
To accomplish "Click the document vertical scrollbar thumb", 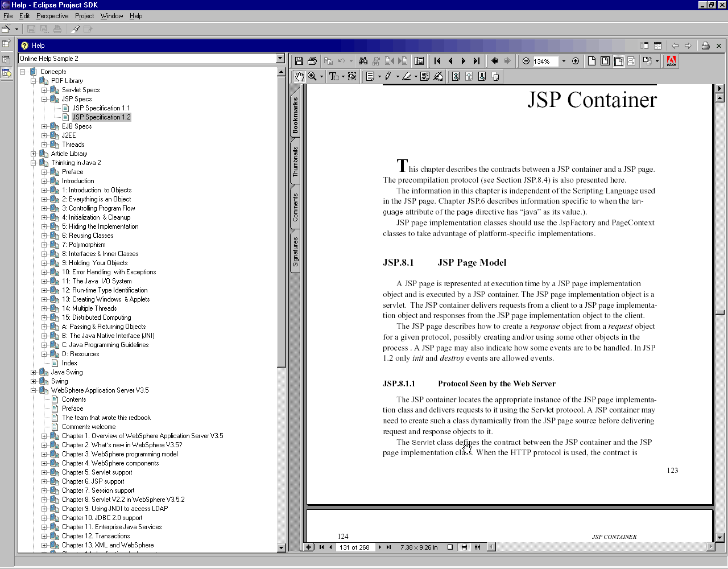I will (x=719, y=312).
